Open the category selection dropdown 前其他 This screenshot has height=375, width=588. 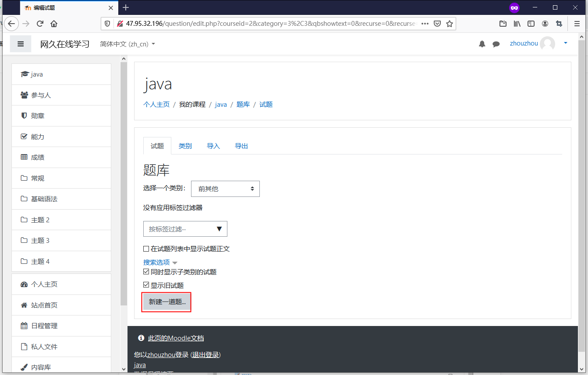(225, 189)
